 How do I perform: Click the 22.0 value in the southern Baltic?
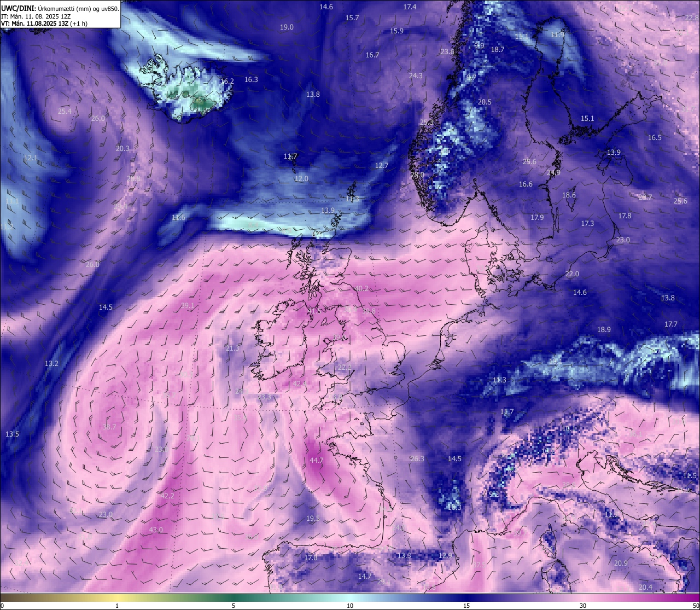(x=572, y=274)
